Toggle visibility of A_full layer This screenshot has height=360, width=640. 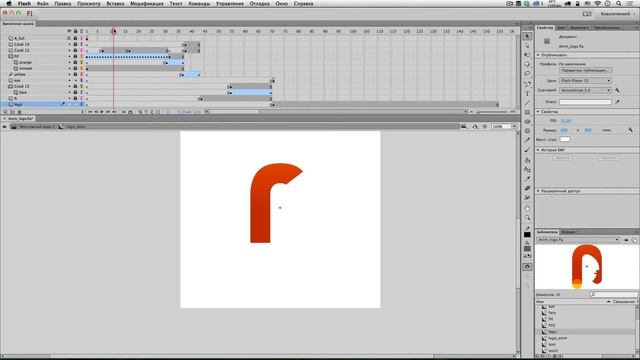coord(69,38)
